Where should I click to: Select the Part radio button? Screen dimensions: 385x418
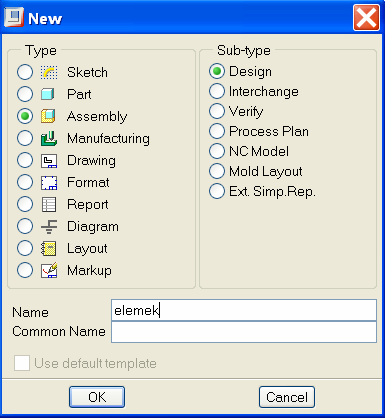pos(25,94)
